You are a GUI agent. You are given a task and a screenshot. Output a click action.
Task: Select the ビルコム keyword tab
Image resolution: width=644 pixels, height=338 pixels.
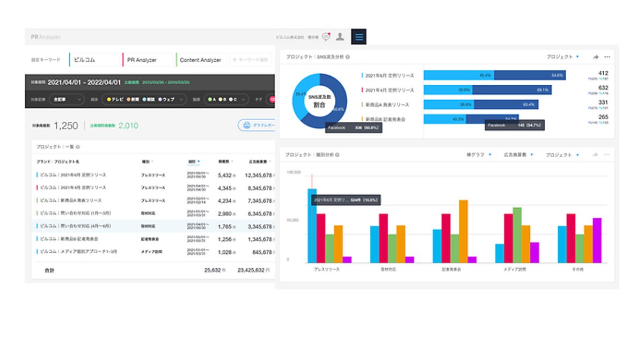pyautogui.click(x=94, y=60)
